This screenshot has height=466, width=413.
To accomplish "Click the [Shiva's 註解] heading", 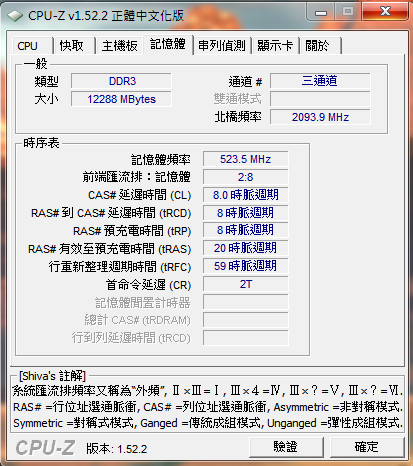I will click(52, 376).
